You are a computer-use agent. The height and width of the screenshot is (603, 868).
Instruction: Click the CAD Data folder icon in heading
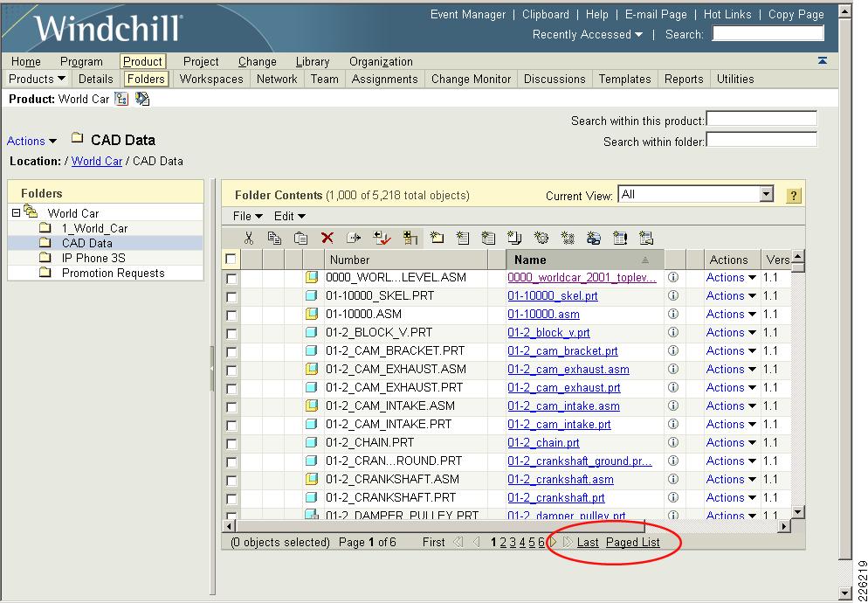tap(78, 138)
